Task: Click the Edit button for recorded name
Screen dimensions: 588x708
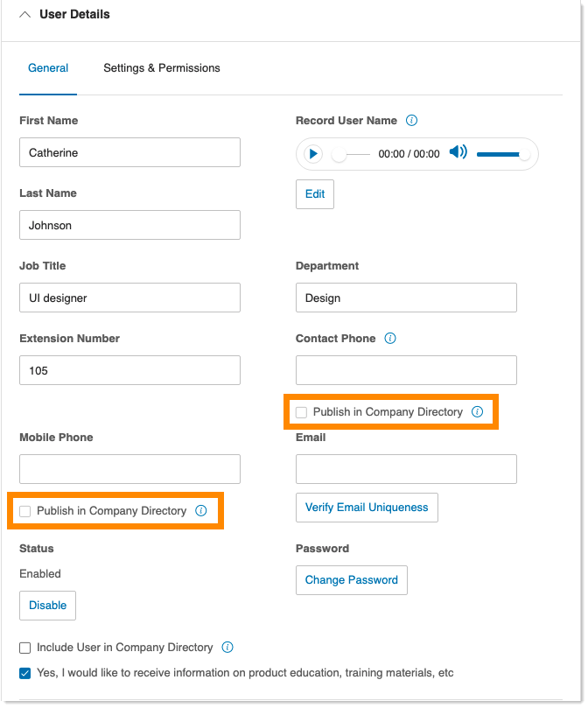Action: tap(314, 194)
